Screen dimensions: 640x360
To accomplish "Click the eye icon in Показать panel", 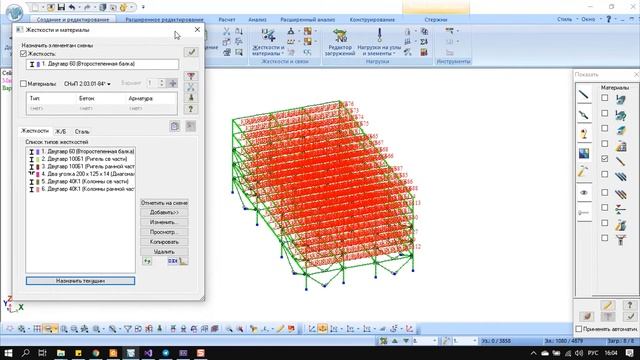I will 584,192.
